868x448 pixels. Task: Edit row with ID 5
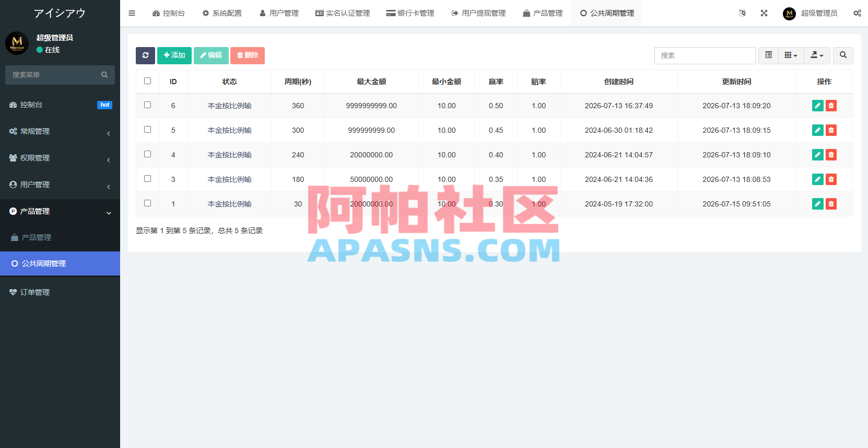pos(818,130)
